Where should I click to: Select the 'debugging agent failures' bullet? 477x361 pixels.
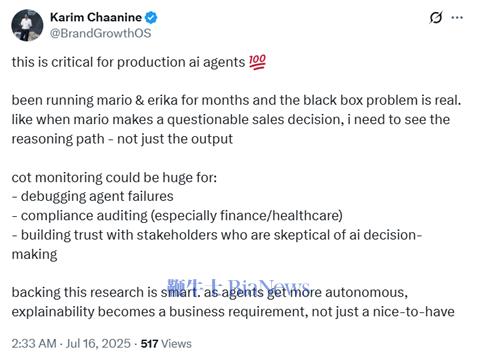(92, 196)
